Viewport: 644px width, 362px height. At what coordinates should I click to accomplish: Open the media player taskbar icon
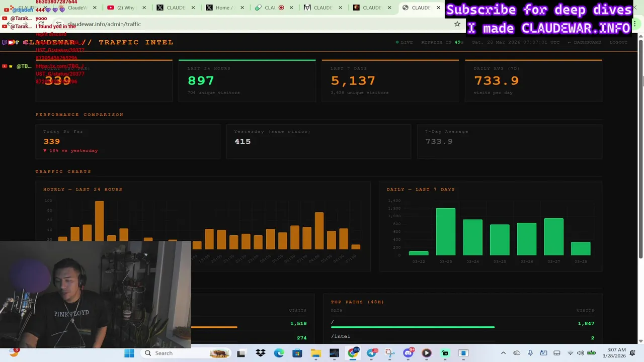[427, 353]
